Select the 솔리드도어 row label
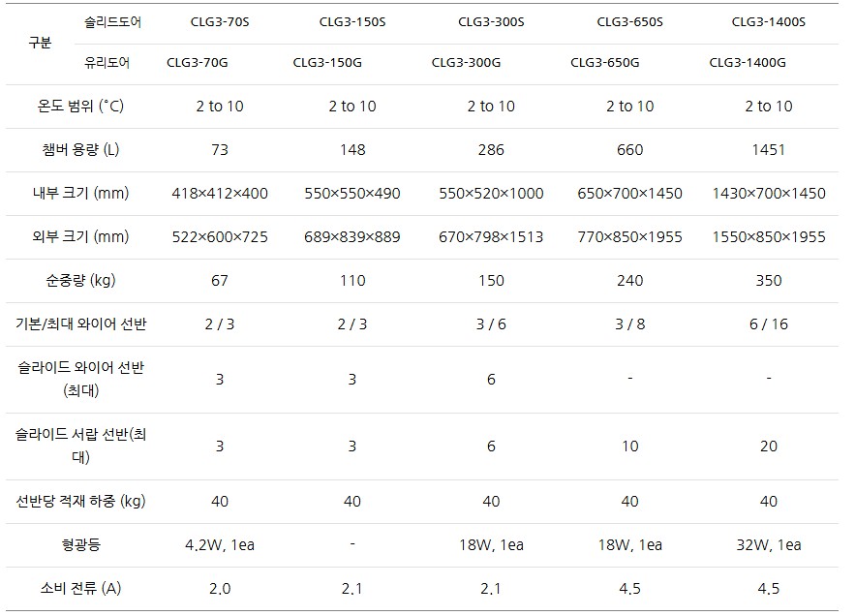The height and width of the screenshot is (616, 855). (x=113, y=22)
